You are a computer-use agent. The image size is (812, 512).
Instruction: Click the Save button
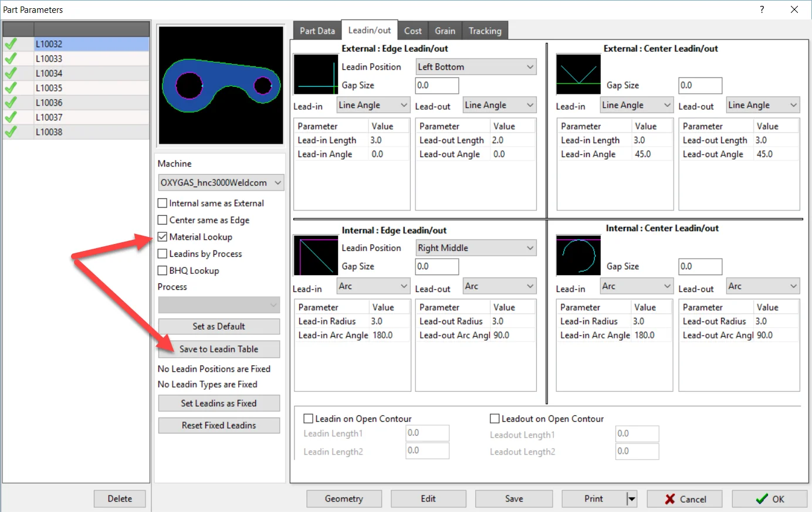[514, 499]
